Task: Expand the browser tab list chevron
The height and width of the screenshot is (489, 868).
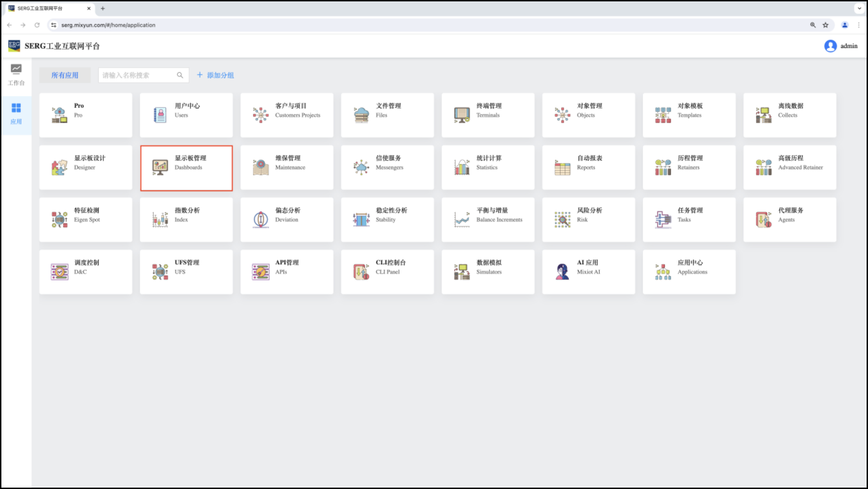Action: 859,8
